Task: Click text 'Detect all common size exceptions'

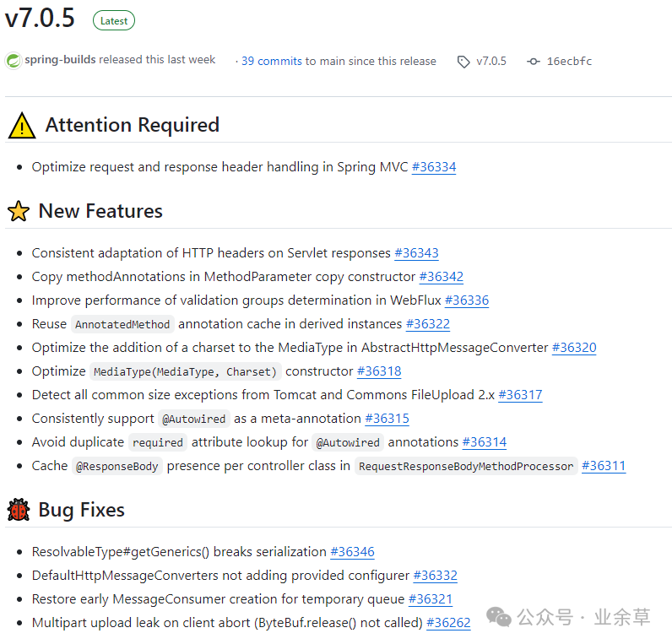Action: coord(135,394)
